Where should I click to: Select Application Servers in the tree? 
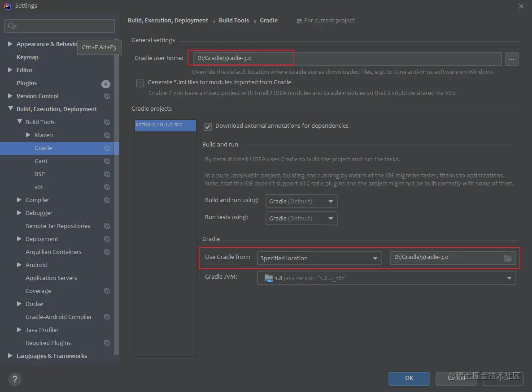tap(51, 278)
